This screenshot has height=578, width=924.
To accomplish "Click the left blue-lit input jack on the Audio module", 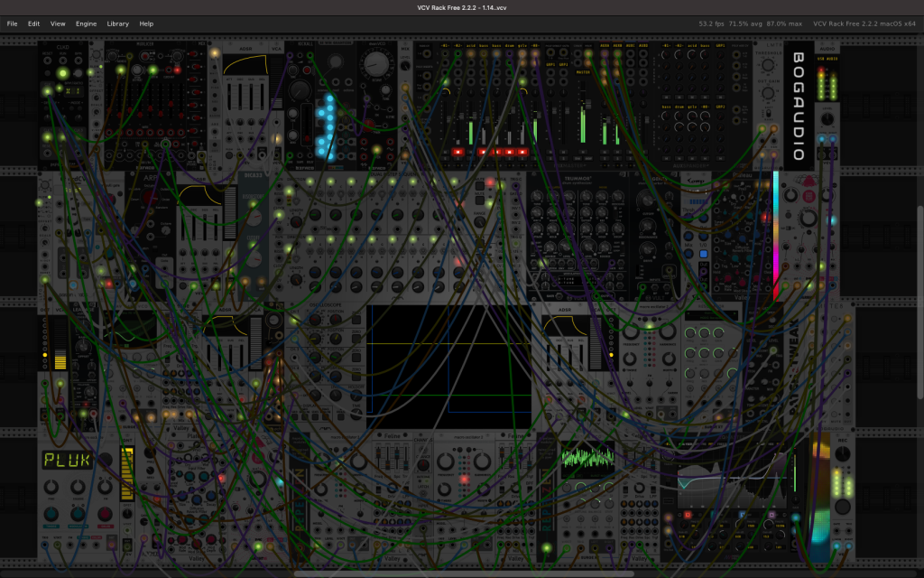I will click(x=821, y=140).
